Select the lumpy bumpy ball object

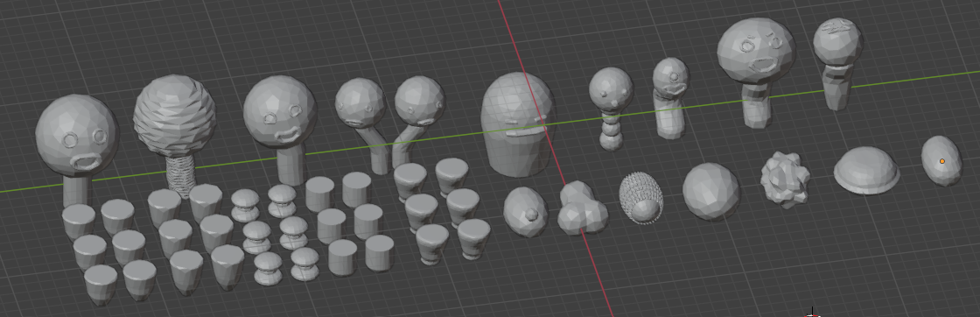tap(785, 180)
